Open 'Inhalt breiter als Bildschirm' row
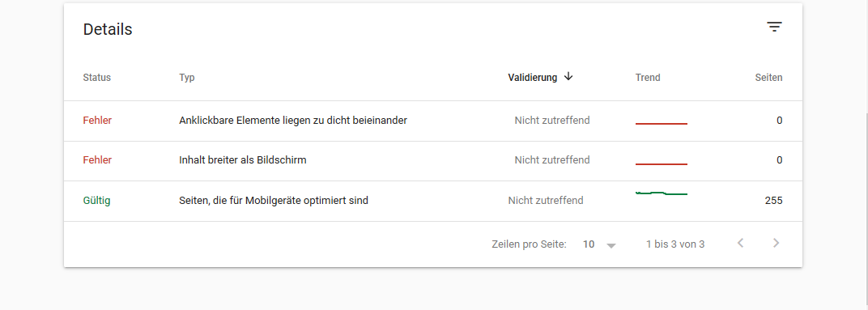This screenshot has height=310, width=868. (433, 161)
